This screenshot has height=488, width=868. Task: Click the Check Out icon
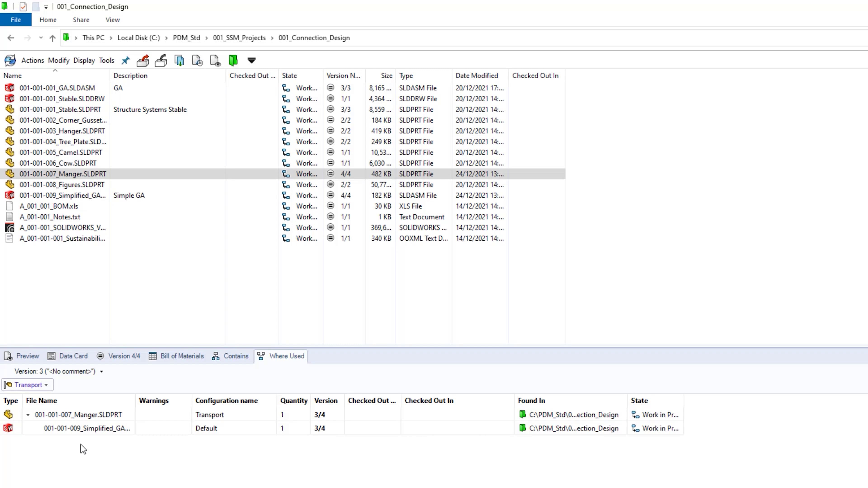(143, 60)
